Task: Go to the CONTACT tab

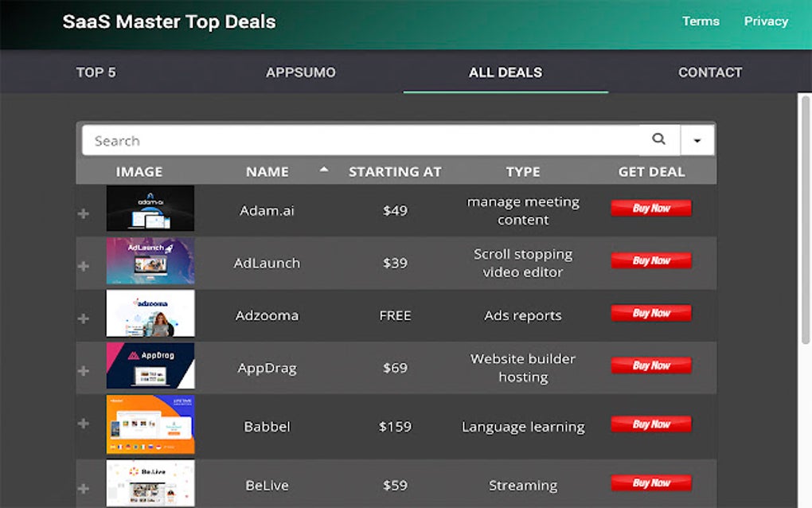Action: point(710,72)
